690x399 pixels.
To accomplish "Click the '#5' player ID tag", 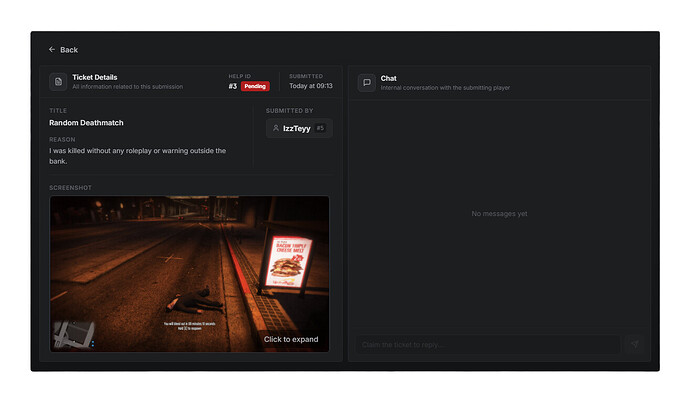I will [320, 128].
